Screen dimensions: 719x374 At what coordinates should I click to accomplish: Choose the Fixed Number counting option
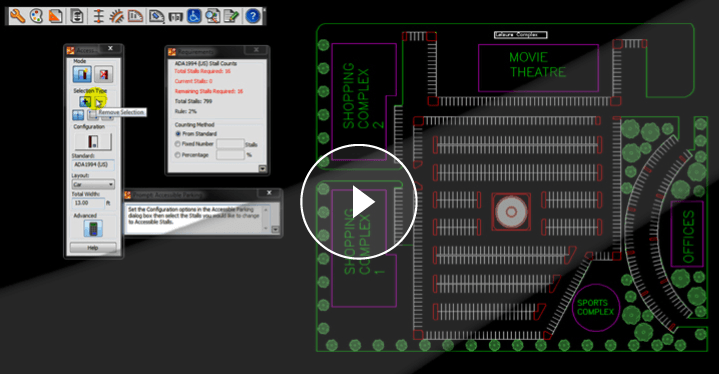coord(178,144)
